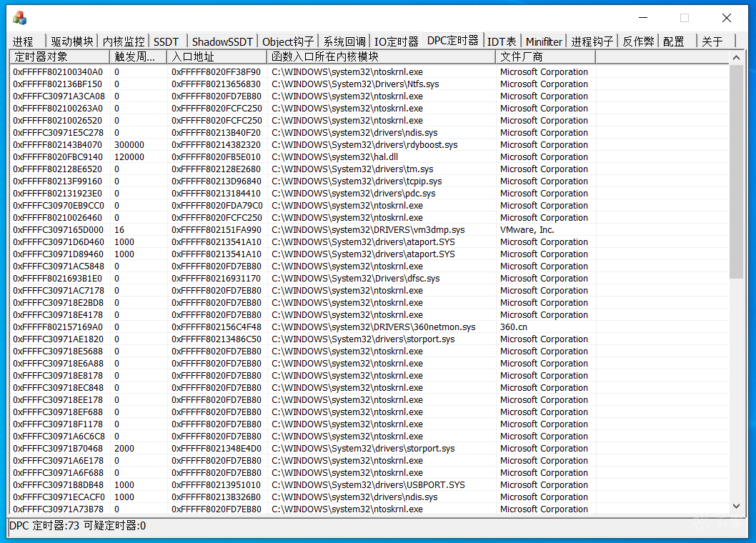Select timer object 0xFFFFC30971A3CA08
Viewport: 756px width, 543px height.
tap(59, 96)
